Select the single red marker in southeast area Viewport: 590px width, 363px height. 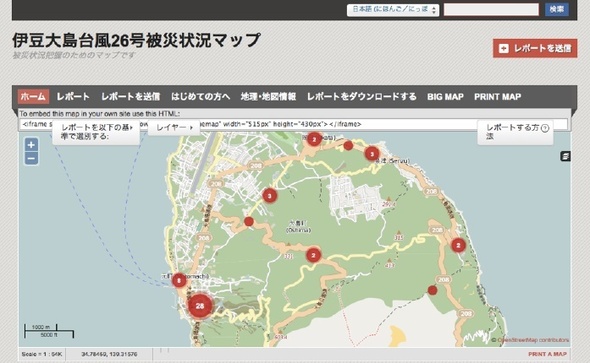click(x=433, y=290)
